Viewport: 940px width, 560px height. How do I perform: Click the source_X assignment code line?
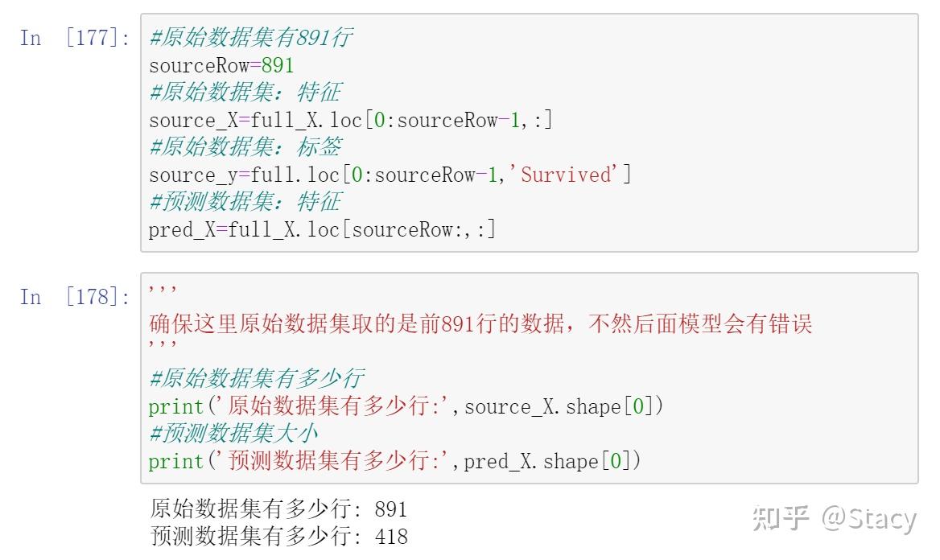pyautogui.click(x=350, y=120)
